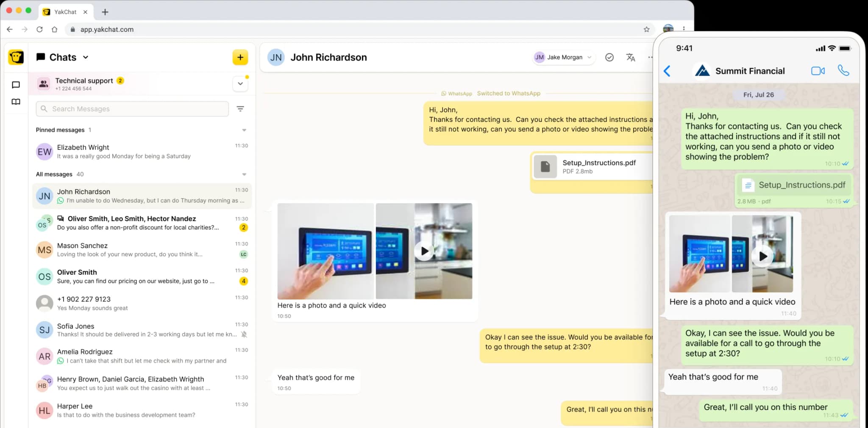Reload the browser page
Screen dimensions: 868x428
click(x=39, y=29)
